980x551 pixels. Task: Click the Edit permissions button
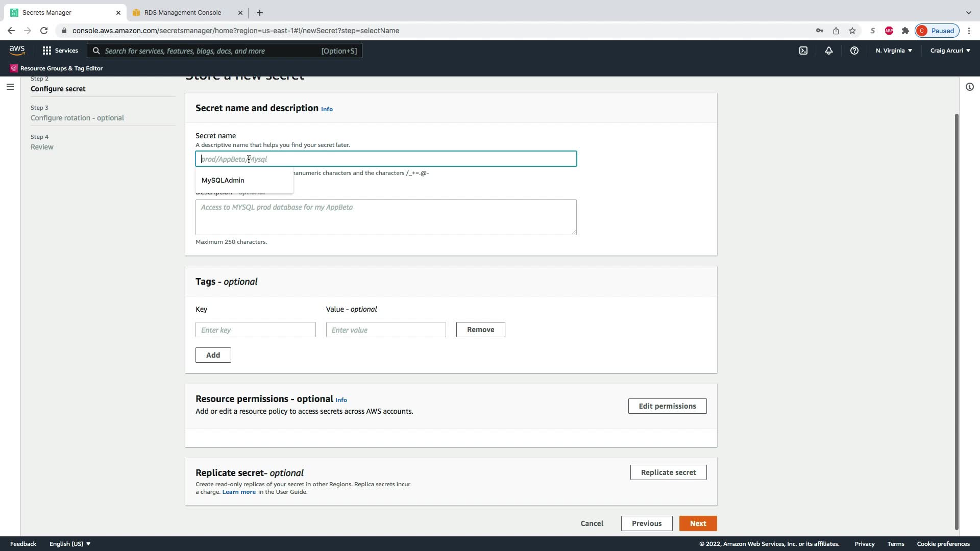pyautogui.click(x=667, y=406)
